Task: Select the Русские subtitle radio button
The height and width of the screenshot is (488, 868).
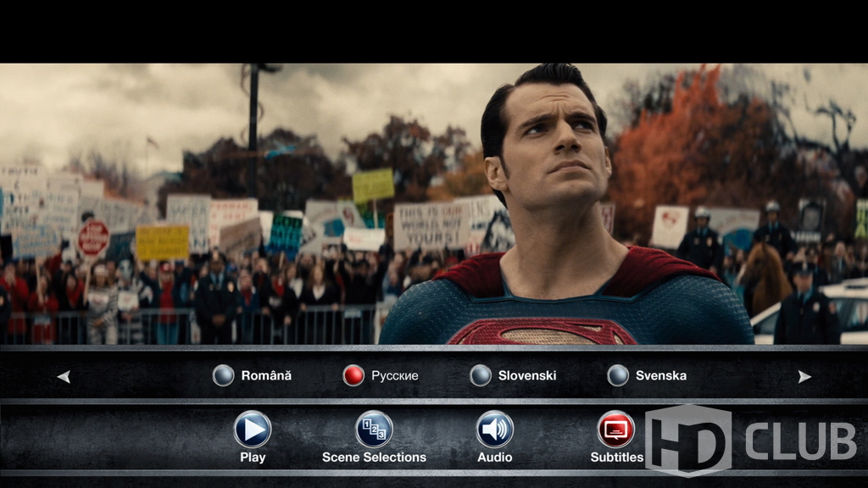Action: [x=353, y=375]
